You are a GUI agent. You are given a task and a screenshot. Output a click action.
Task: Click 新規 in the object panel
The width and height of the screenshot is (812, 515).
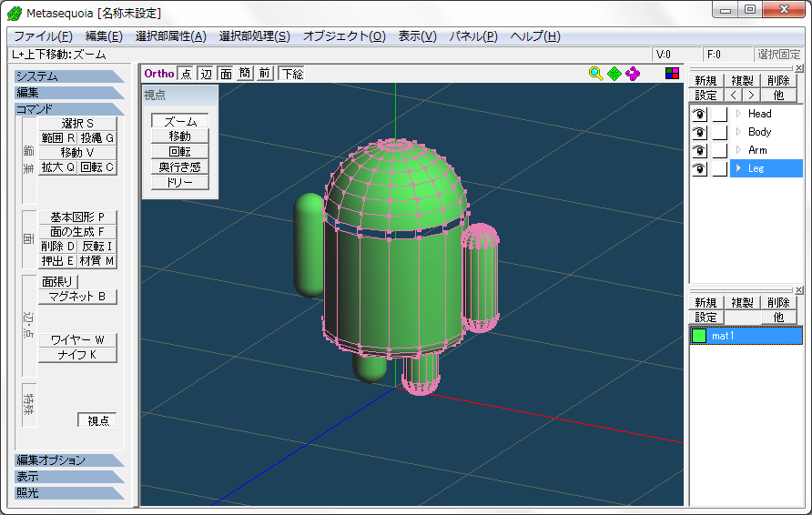[x=705, y=81]
